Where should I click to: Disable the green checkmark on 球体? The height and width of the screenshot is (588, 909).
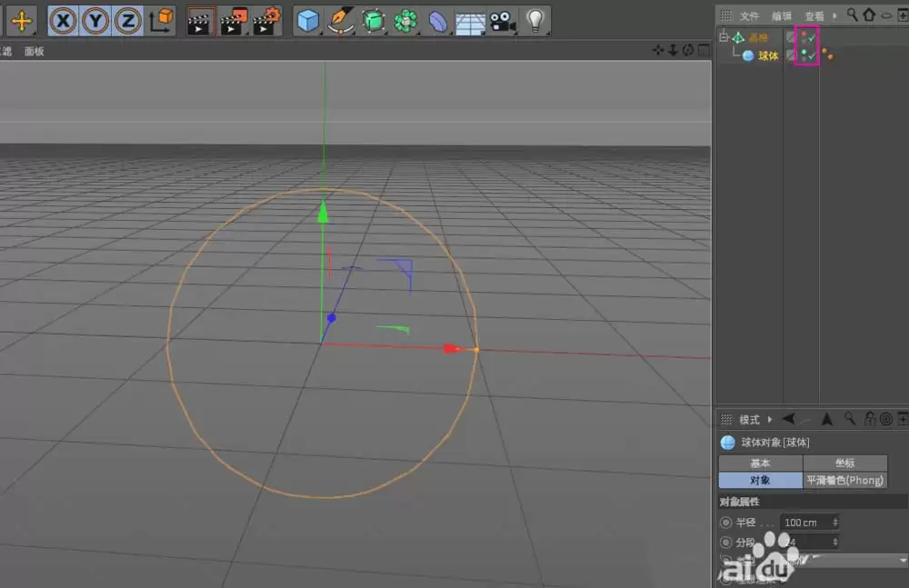[x=812, y=55]
